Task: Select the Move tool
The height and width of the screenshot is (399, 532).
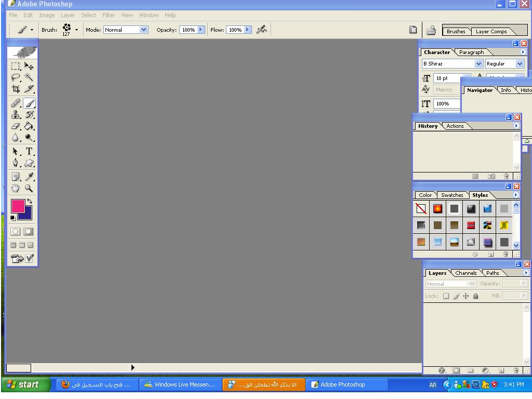Action: (29, 66)
